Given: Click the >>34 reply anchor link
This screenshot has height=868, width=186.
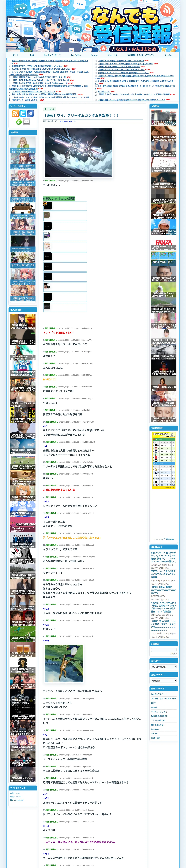Looking at the screenshot, I should click(46, 826).
